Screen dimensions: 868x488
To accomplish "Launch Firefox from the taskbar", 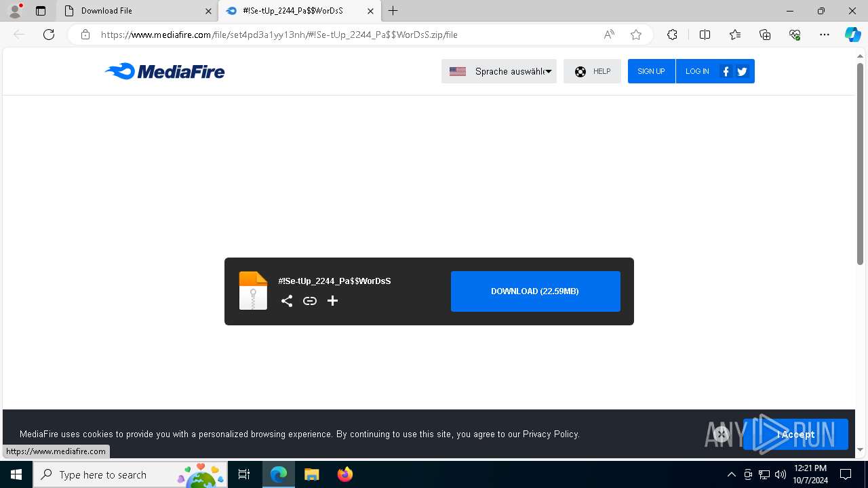I will coord(344,474).
